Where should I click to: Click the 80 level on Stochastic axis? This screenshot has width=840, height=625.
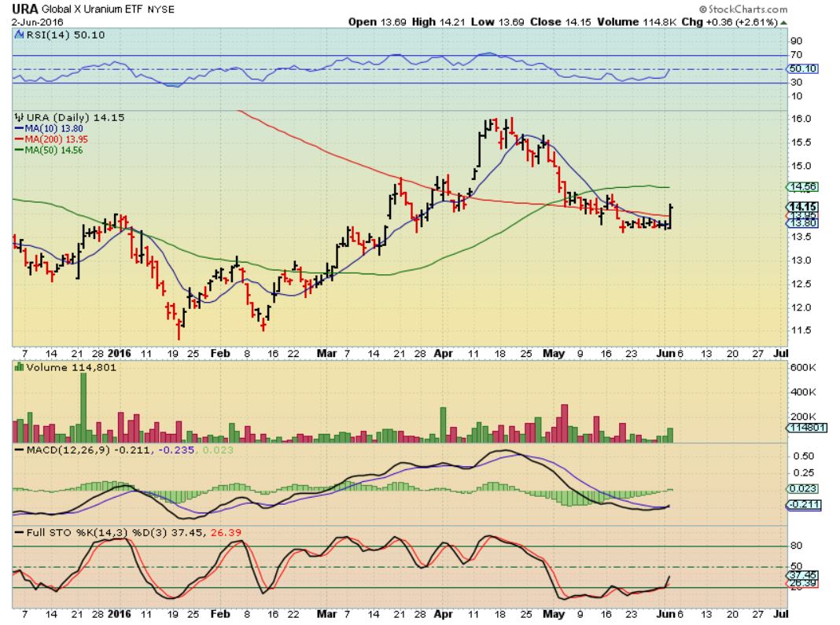[797, 546]
